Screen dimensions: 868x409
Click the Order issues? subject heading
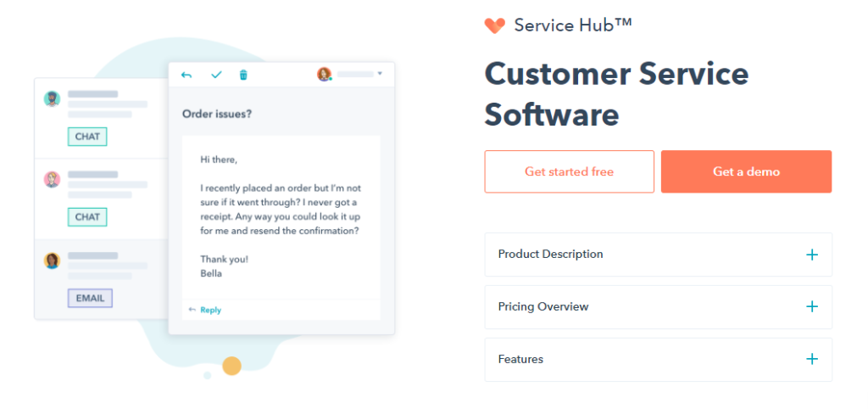tap(217, 115)
